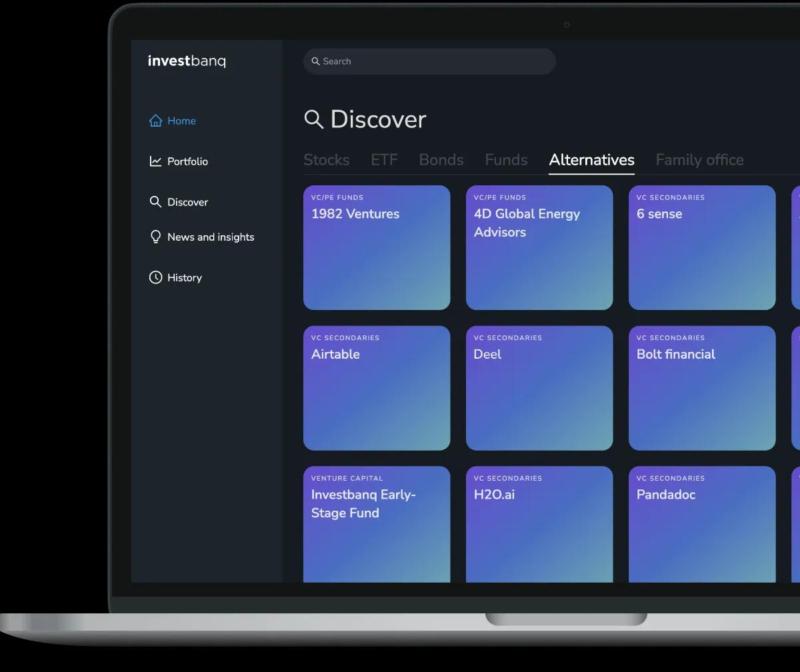
Task: Click the Discover page heading text
Action: tap(378, 119)
